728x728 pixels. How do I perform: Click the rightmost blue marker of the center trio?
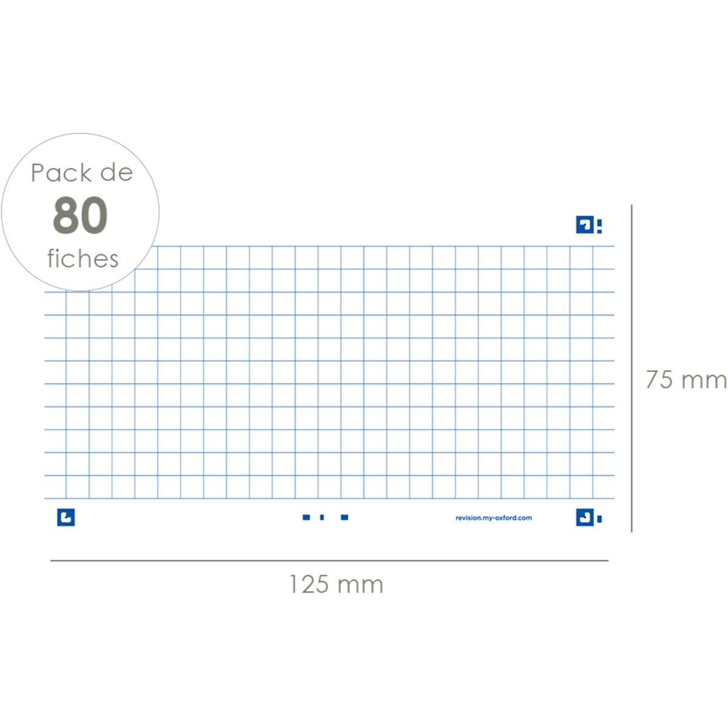pyautogui.click(x=345, y=517)
